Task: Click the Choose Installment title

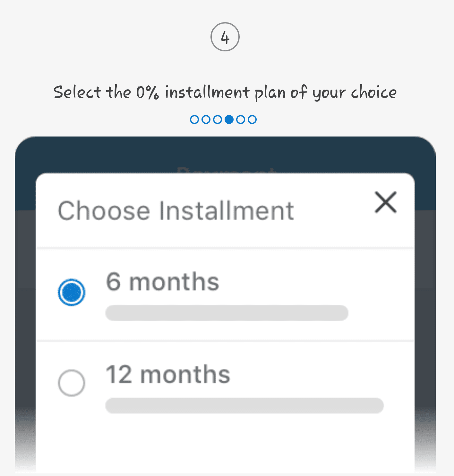Action: tap(176, 211)
